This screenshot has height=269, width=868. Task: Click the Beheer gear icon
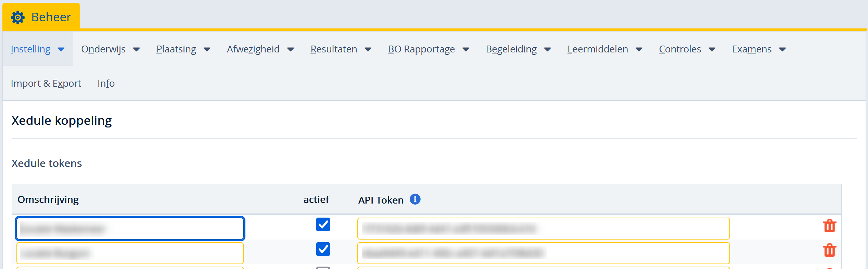pos(18,17)
